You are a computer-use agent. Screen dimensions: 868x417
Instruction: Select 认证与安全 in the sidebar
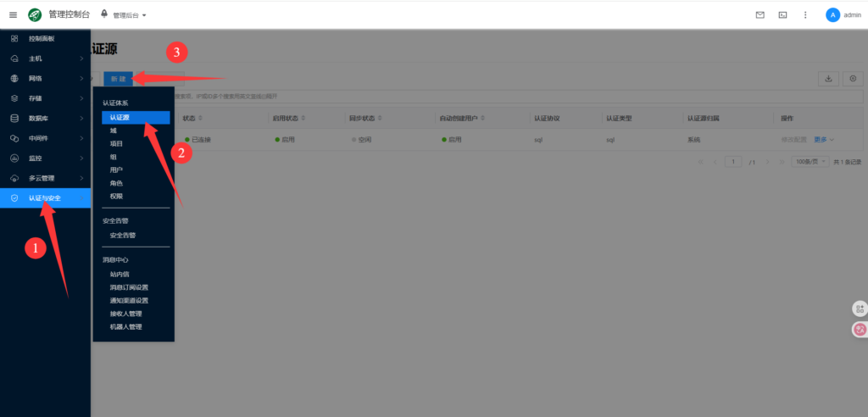click(44, 197)
